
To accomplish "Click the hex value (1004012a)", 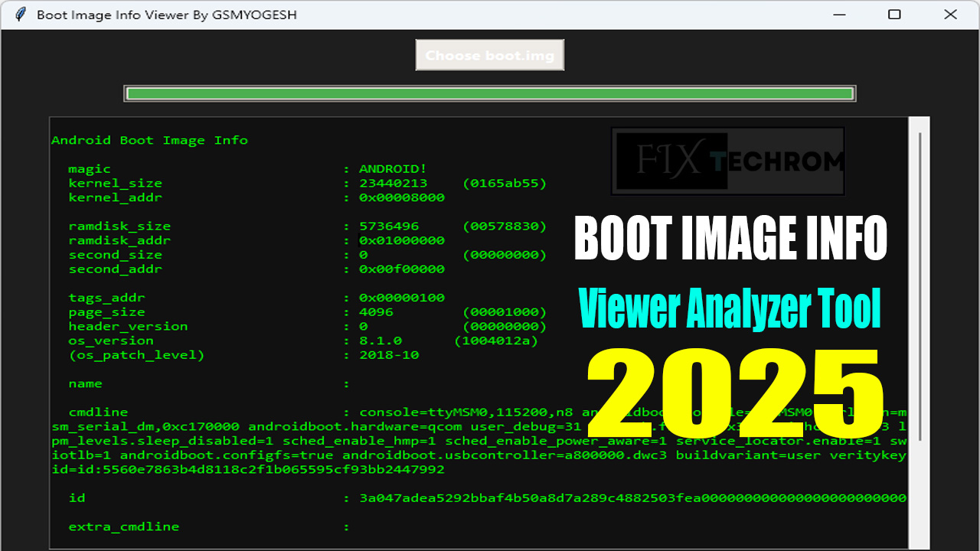I will click(496, 341).
